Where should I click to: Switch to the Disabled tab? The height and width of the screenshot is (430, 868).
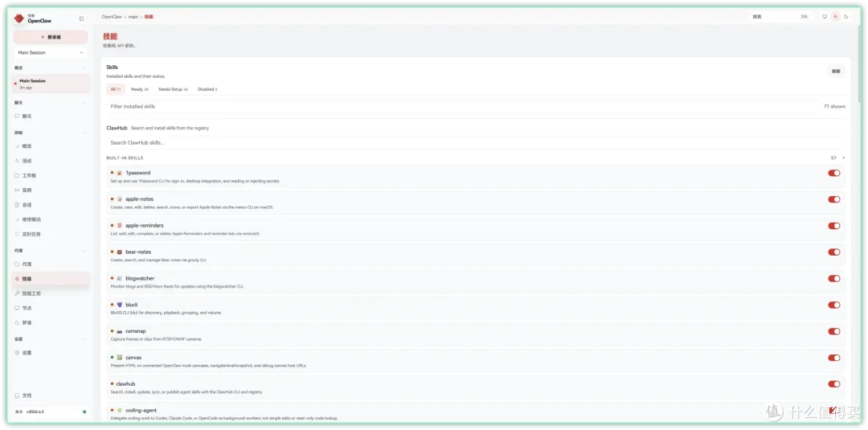(207, 89)
